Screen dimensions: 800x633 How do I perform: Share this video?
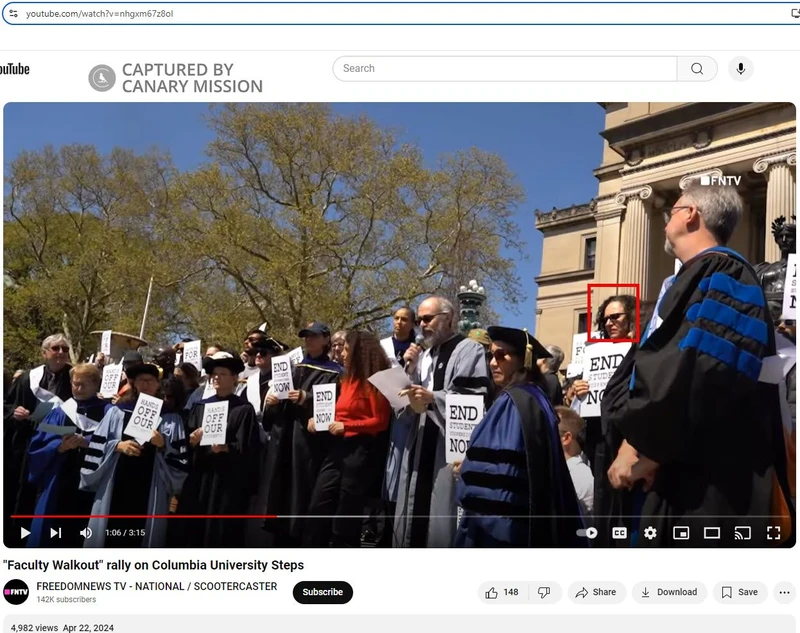[x=596, y=592]
